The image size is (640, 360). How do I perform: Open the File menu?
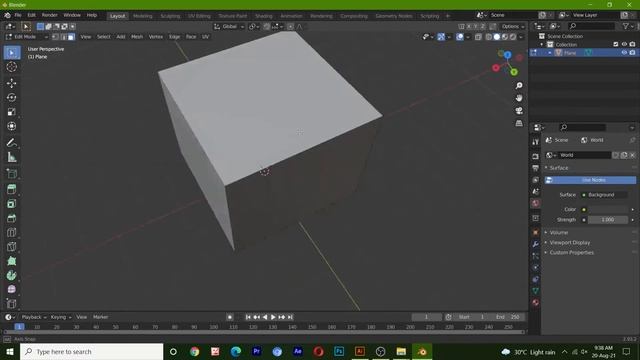pos(18,15)
